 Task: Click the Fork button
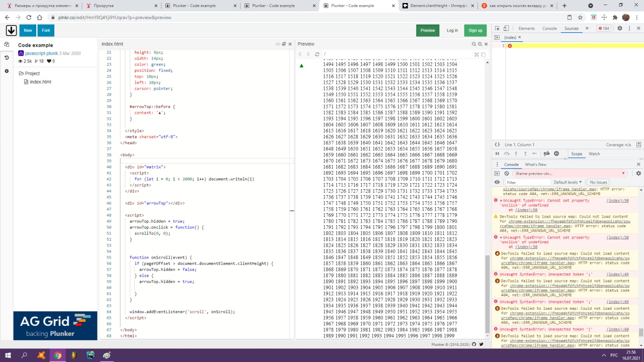[x=46, y=30]
